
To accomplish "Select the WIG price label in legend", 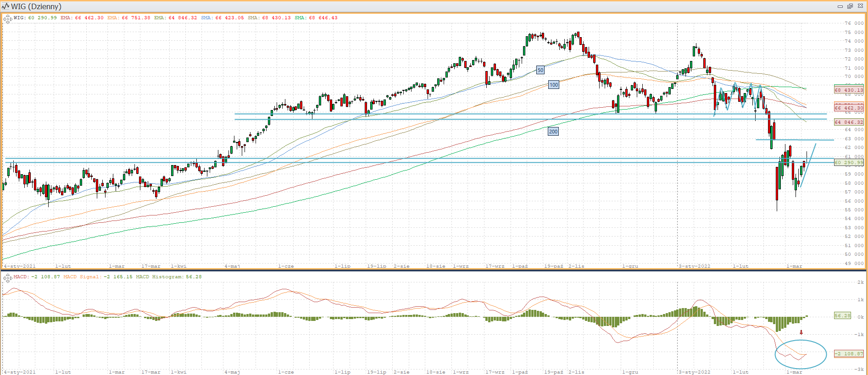I will [x=35, y=18].
